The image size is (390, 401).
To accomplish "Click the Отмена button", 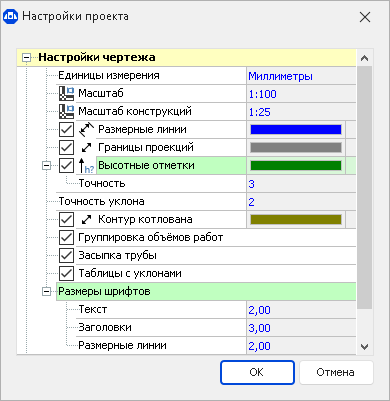I will point(336,372).
